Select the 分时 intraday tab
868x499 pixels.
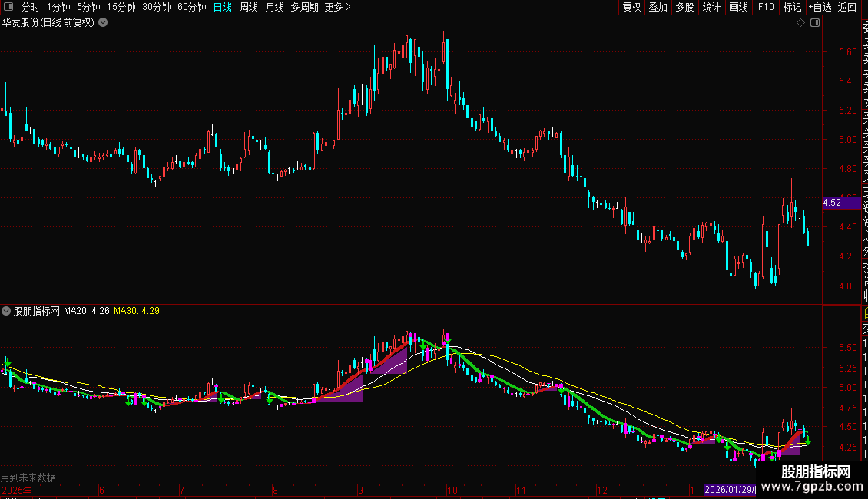pyautogui.click(x=31, y=7)
